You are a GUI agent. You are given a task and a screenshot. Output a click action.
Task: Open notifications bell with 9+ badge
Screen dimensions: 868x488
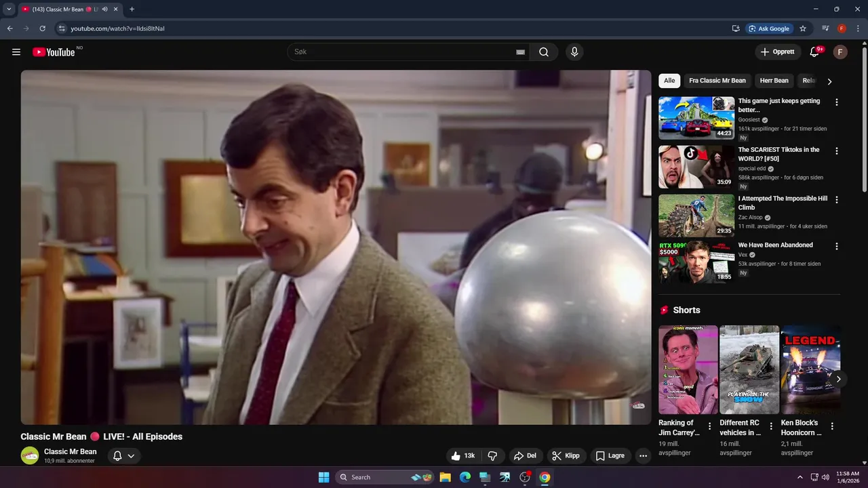[815, 52]
